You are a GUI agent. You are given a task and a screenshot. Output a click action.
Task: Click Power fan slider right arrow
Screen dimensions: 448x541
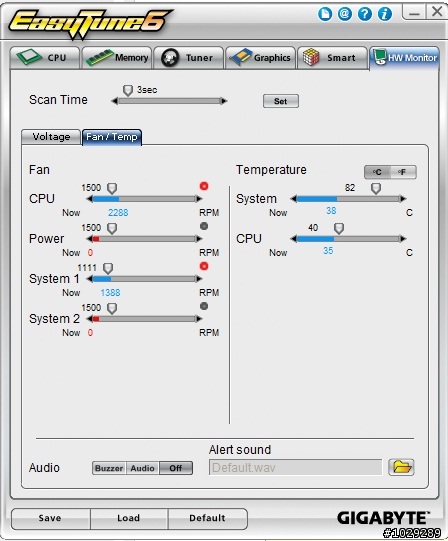tap(199, 239)
